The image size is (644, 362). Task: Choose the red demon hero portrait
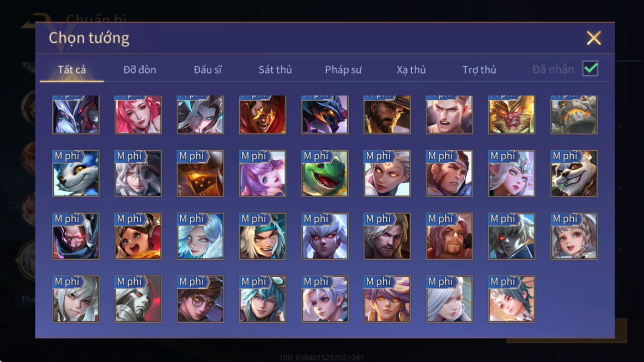point(262,114)
